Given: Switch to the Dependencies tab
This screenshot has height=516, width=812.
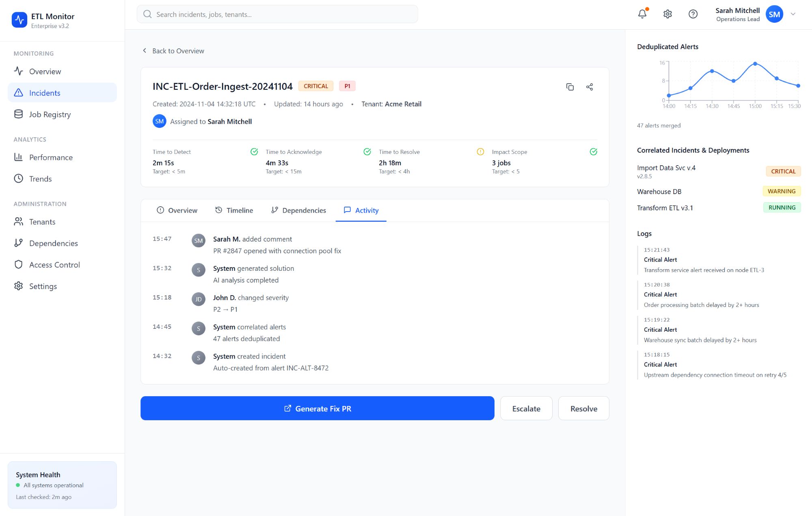Looking at the screenshot, I should (298, 210).
